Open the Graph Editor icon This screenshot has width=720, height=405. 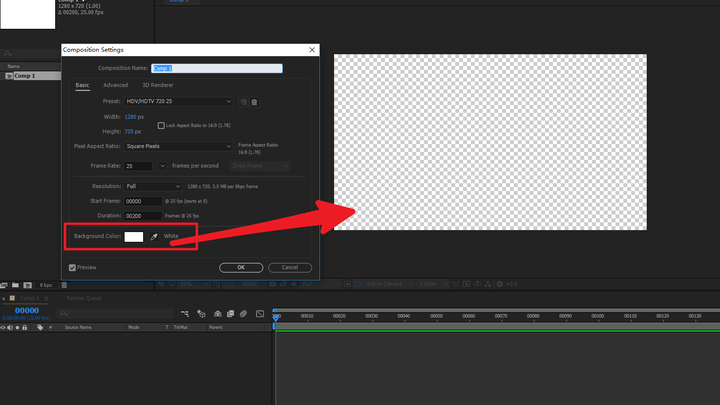(260, 314)
